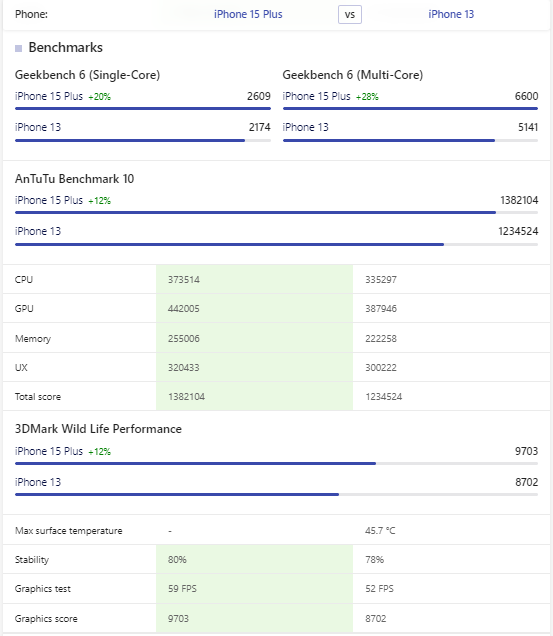The width and height of the screenshot is (553, 636).
Task: Click CPU value 373514
Action: (184, 280)
